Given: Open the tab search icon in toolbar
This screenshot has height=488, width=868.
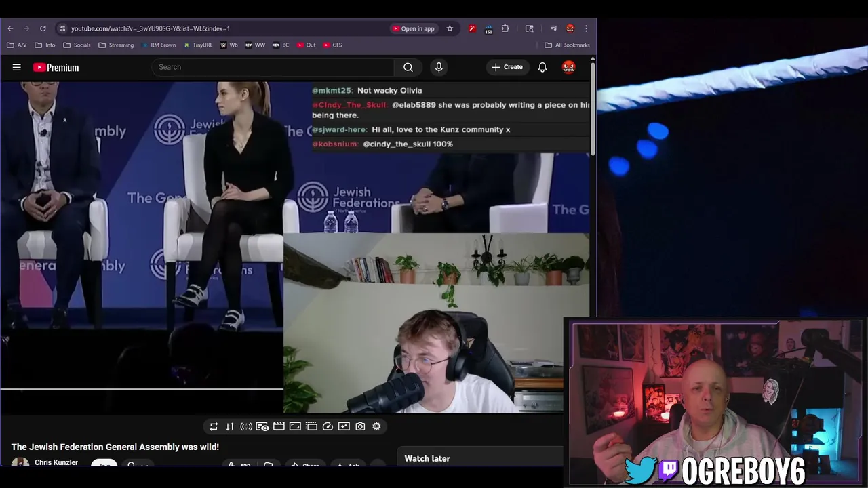Looking at the screenshot, I should 529,28.
